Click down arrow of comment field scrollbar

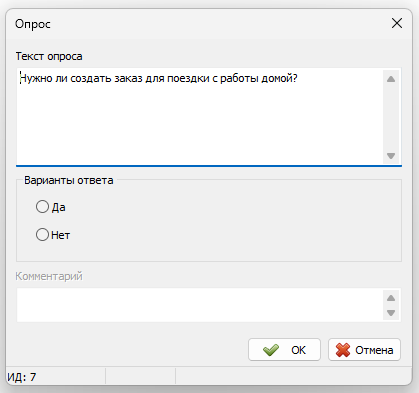coord(391,313)
